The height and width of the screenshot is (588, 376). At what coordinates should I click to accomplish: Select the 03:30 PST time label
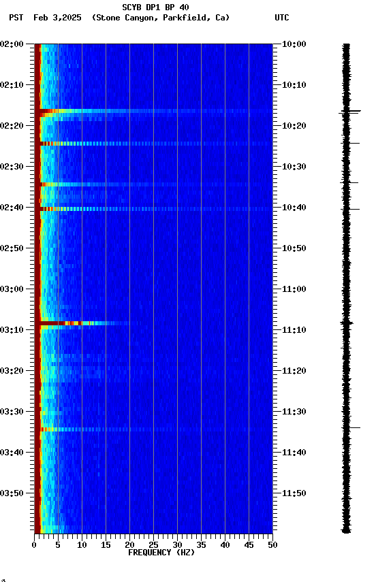click(x=12, y=412)
